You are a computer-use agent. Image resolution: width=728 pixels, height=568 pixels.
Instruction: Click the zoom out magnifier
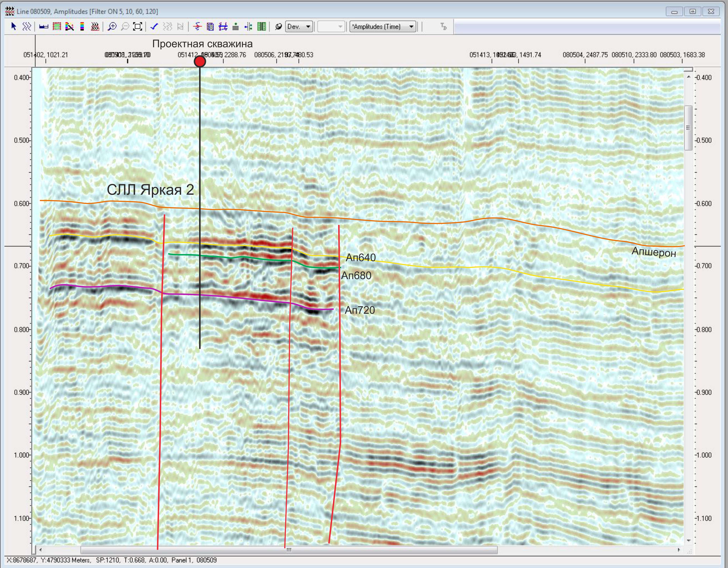tap(125, 26)
